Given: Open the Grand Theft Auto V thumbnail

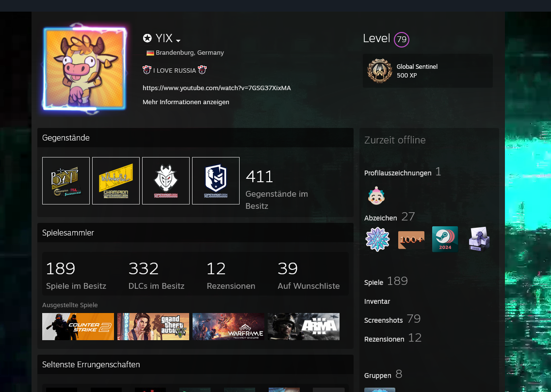Looking at the screenshot, I should (x=153, y=327).
